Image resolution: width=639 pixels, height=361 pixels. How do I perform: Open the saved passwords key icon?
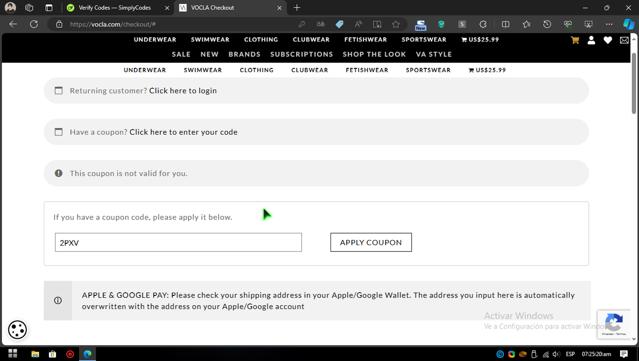click(302, 24)
